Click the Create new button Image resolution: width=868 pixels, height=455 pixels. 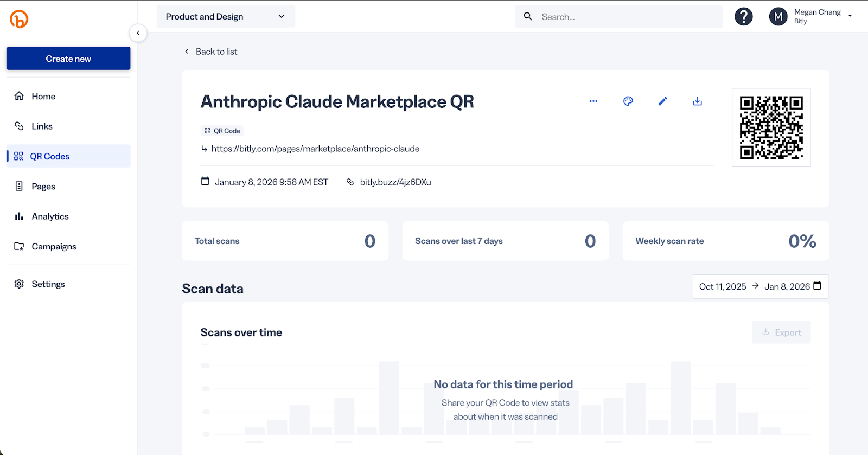tap(68, 59)
